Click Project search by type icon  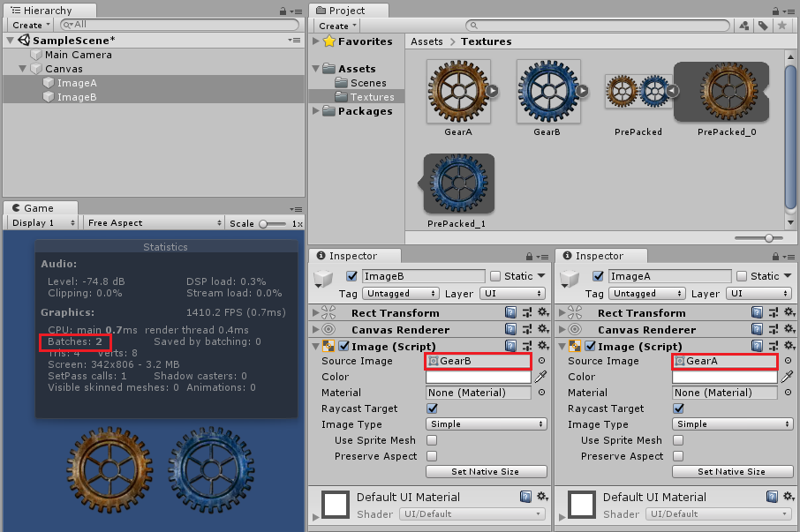pyautogui.click(x=744, y=26)
